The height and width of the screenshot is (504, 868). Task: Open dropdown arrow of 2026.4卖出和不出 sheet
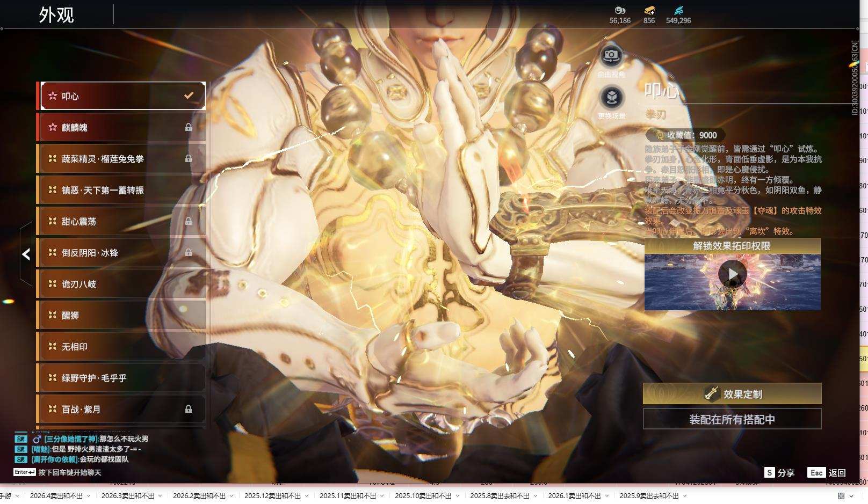(89, 496)
